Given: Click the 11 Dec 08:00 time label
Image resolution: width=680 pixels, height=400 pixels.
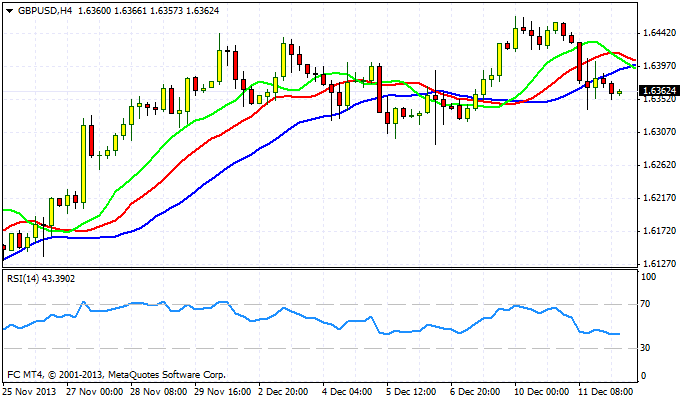Looking at the screenshot, I should click(606, 392).
